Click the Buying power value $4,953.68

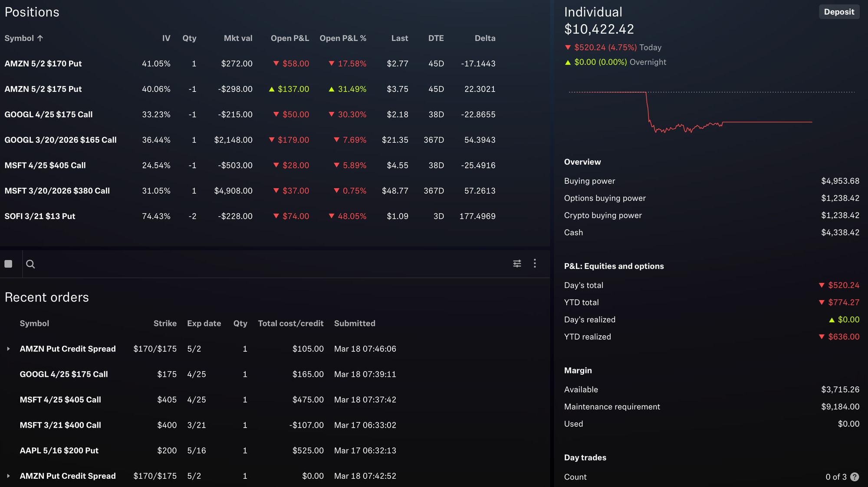(x=840, y=181)
